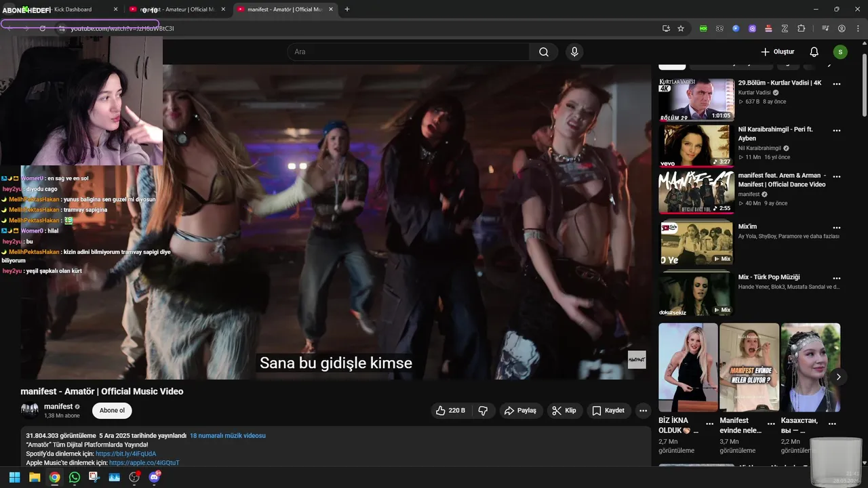Open the red stacked-layers extension icon
Screen dimensions: 868x488
(768, 28)
